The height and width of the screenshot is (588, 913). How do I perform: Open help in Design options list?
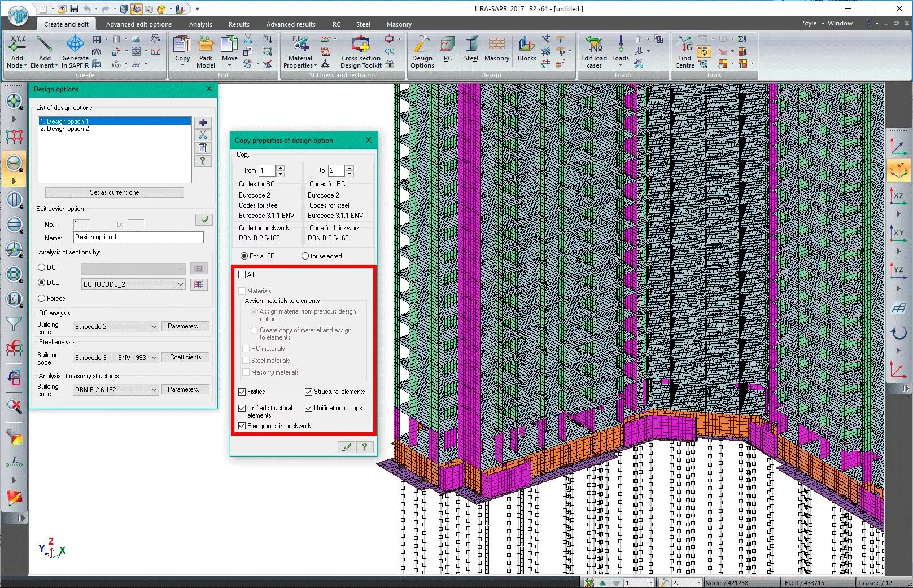pyautogui.click(x=203, y=161)
